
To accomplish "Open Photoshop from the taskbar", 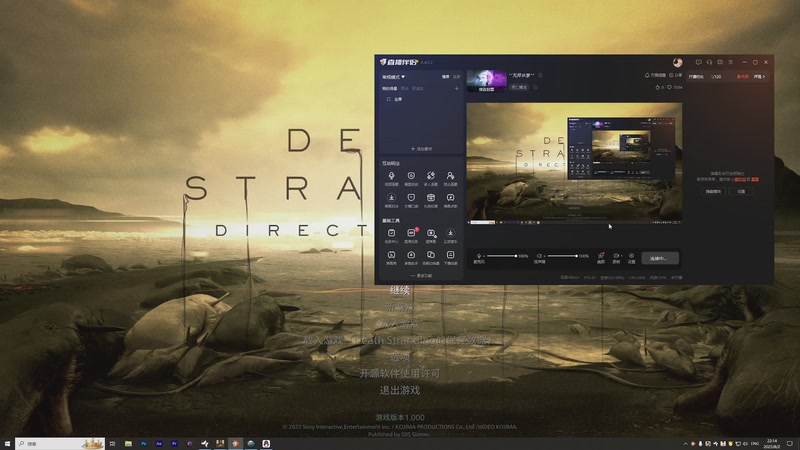I will pyautogui.click(x=143, y=444).
